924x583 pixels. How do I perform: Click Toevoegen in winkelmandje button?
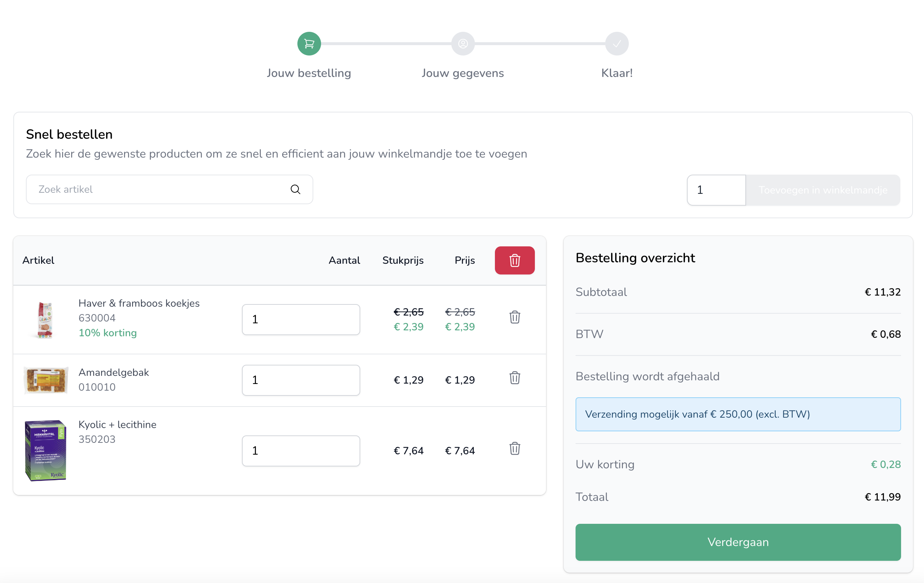click(822, 190)
